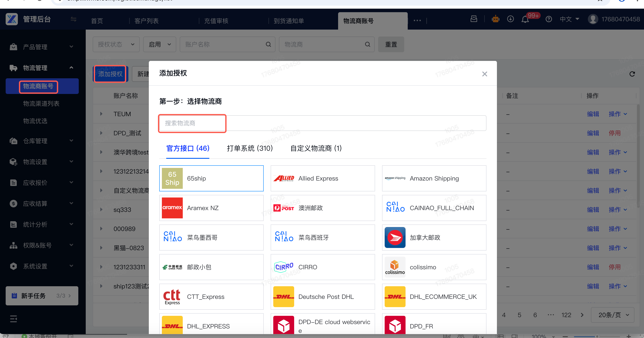644x338 pixels.
Task: Open notifications bell with 99+ badge
Action: [x=525, y=19]
